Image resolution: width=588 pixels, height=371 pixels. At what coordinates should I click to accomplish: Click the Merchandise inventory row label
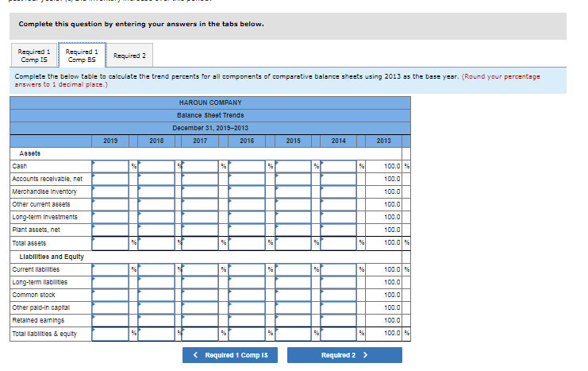pyautogui.click(x=44, y=191)
